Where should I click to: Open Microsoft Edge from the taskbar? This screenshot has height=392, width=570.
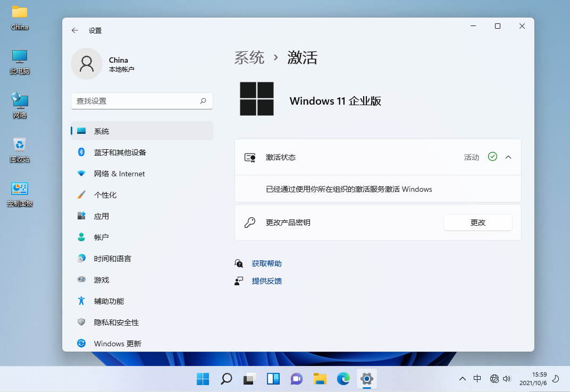[343, 379]
